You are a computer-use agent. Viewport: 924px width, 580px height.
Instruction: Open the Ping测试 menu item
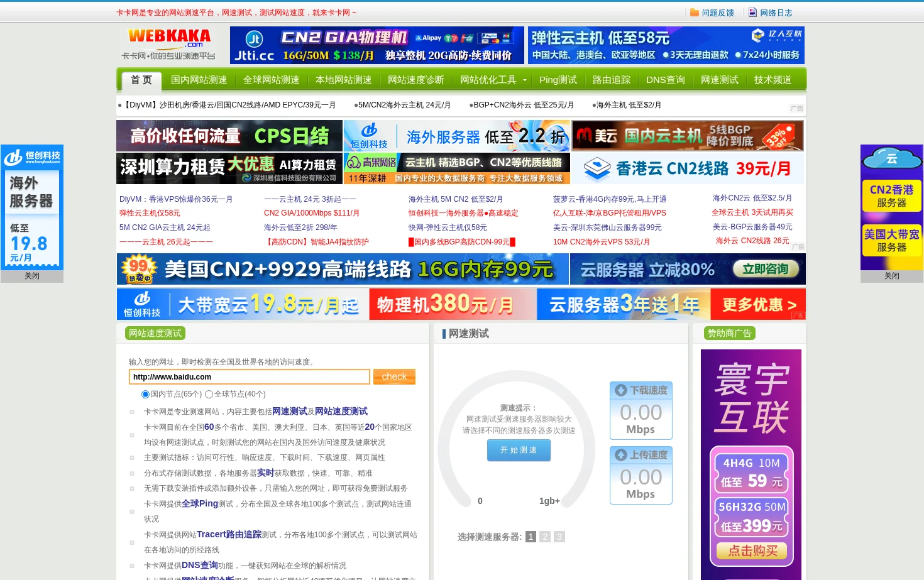(558, 80)
